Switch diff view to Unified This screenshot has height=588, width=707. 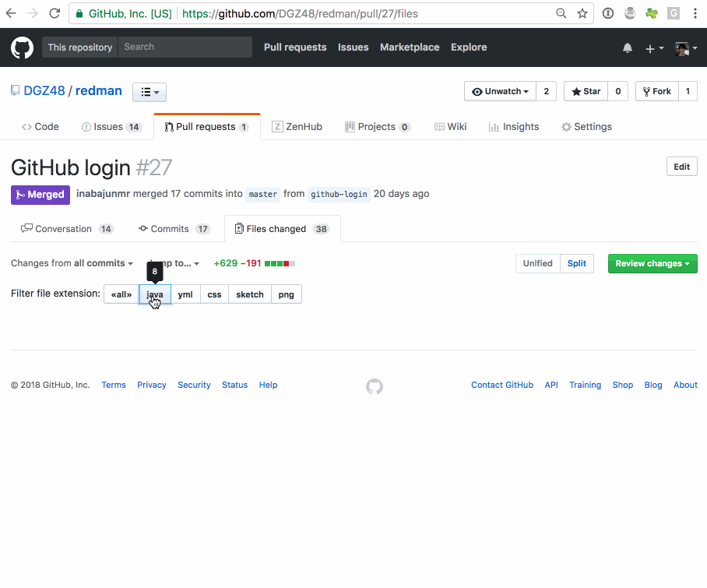(537, 263)
